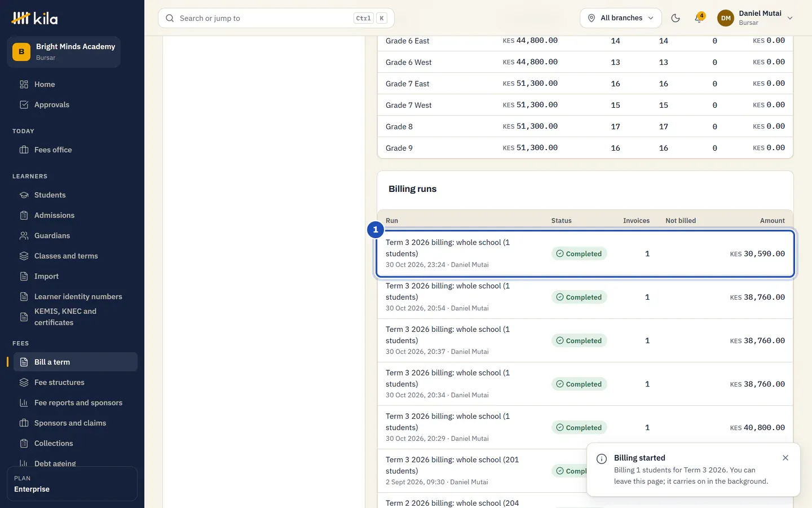
Task: Click the Classes and terms layers icon
Action: [24, 256]
